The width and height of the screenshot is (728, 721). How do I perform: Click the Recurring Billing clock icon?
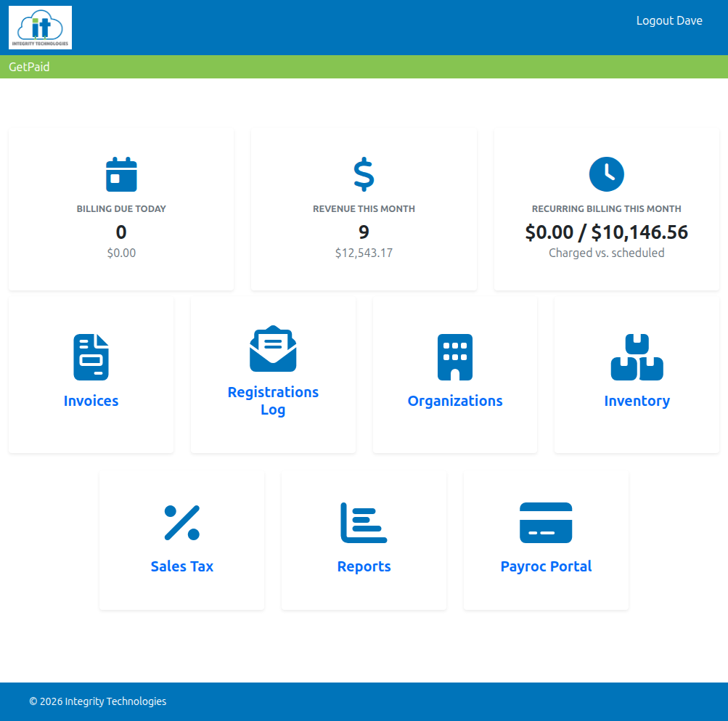click(606, 174)
